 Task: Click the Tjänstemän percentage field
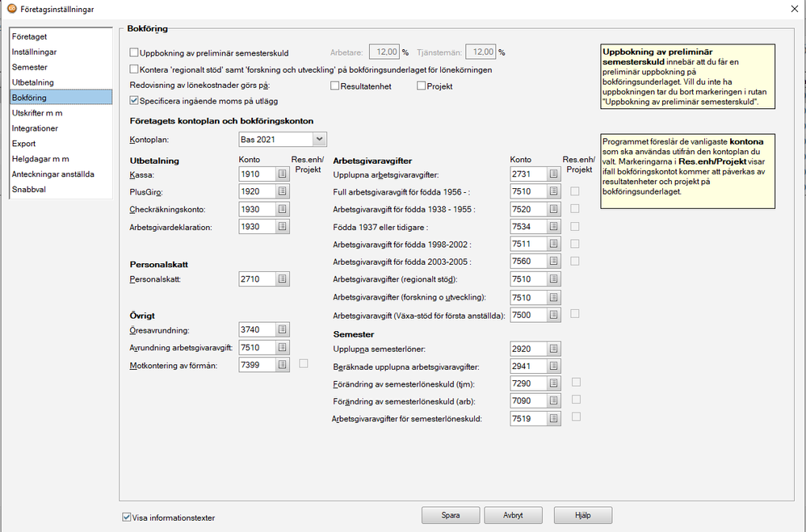481,52
